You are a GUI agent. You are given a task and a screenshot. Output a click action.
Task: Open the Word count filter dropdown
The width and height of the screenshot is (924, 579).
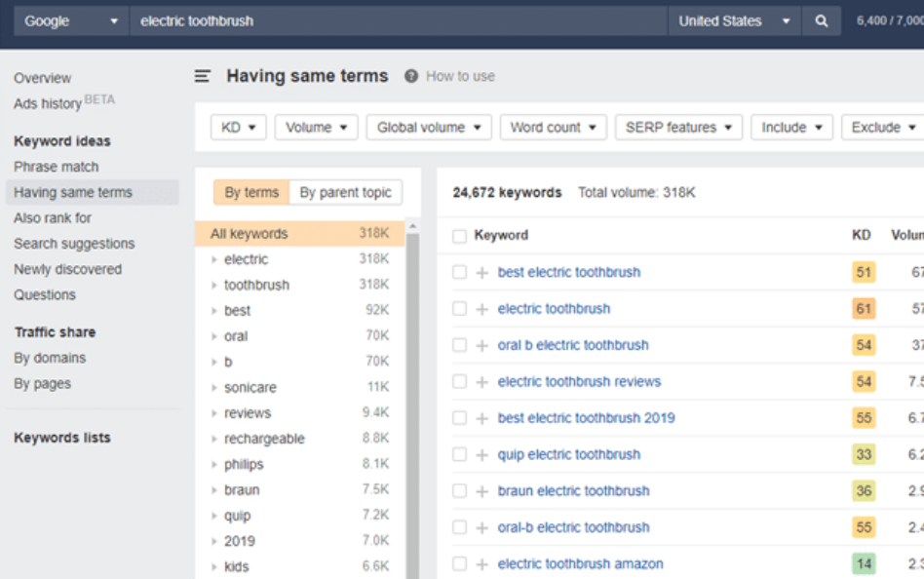554,128
